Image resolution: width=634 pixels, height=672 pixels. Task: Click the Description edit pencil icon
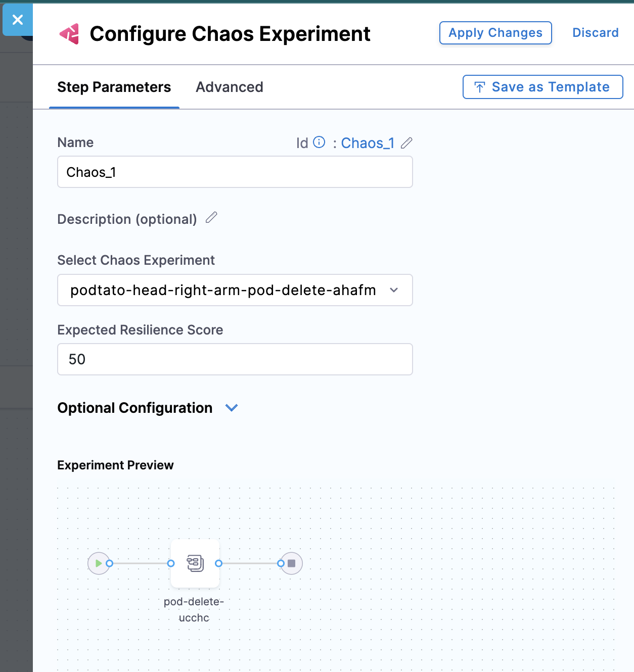click(211, 218)
